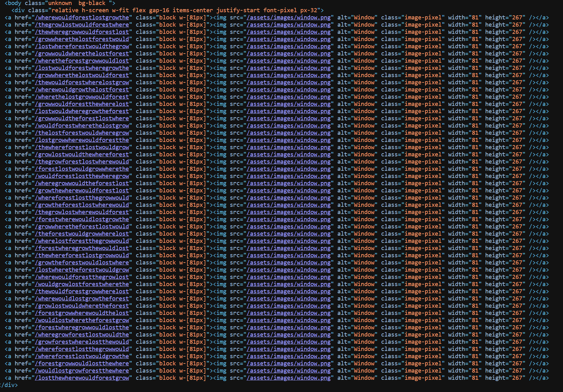
Task: Click the /thewheregrowwouldforestlost href link
Action: 82,32
